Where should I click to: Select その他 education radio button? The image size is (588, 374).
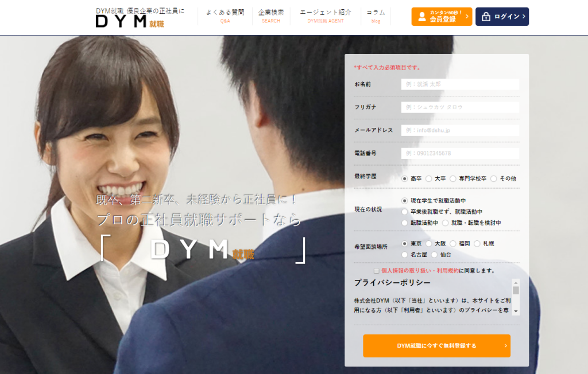click(x=494, y=179)
